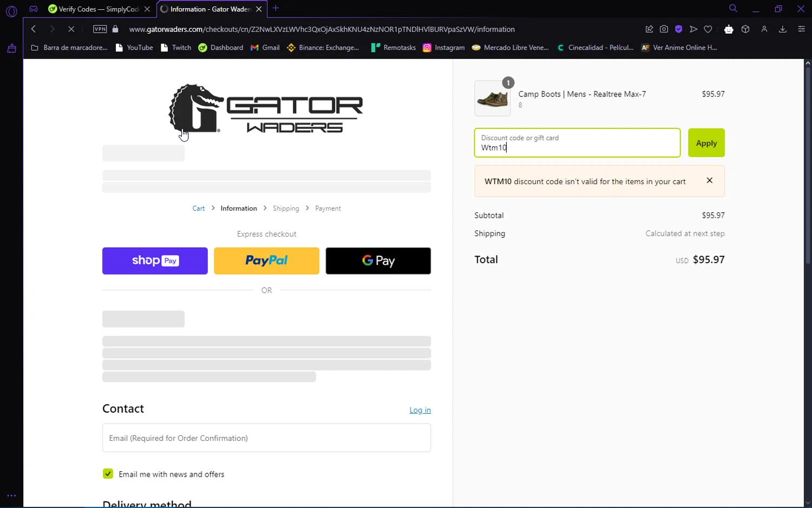Toggle the VPN badge
Image resolution: width=812 pixels, height=508 pixels.
(x=100, y=29)
